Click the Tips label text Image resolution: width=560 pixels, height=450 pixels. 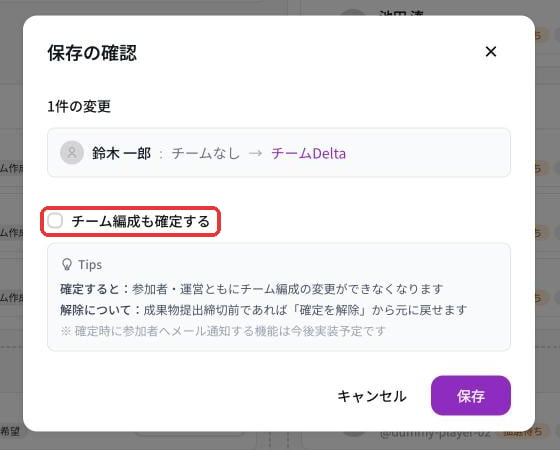tap(90, 265)
